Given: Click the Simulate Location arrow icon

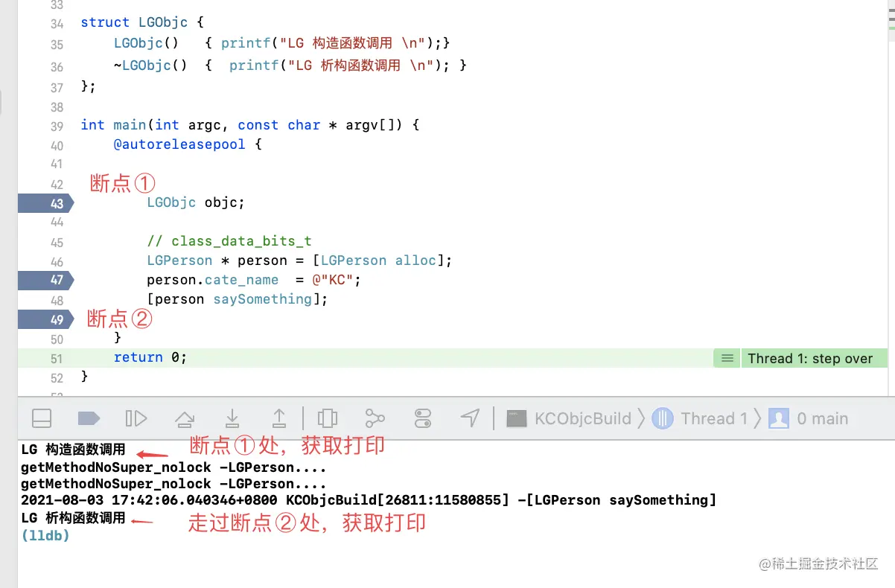Looking at the screenshot, I should (470, 418).
